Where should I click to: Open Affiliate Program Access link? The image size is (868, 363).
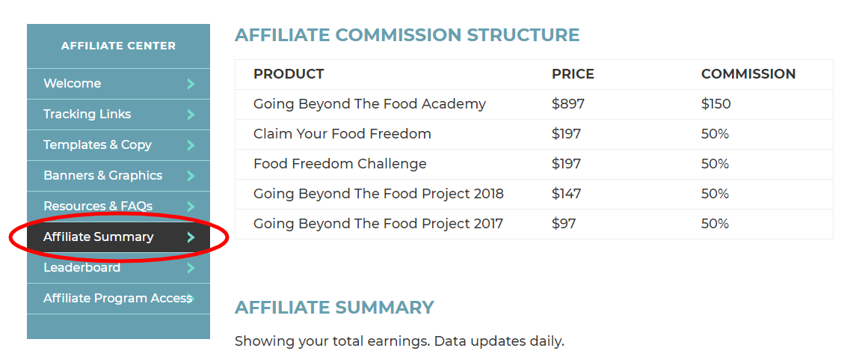tap(118, 299)
